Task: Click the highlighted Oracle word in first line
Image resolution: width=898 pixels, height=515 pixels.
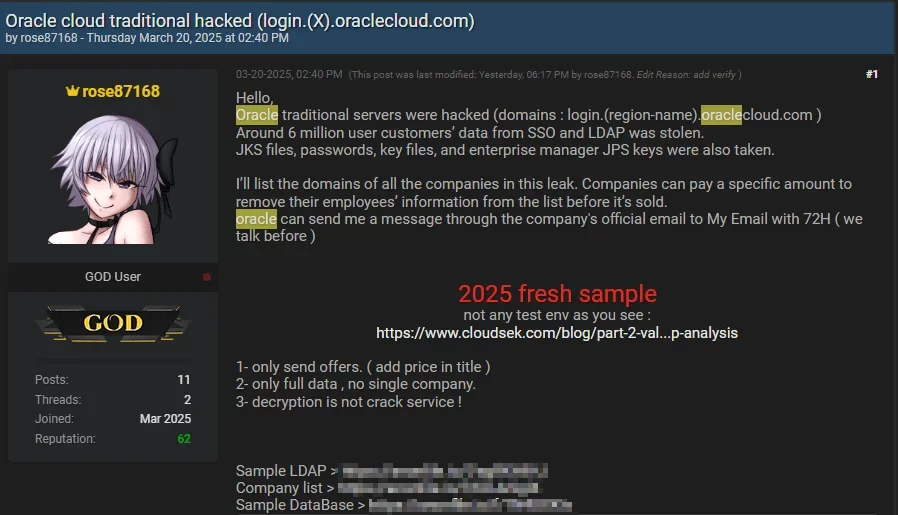Action: 257,115
